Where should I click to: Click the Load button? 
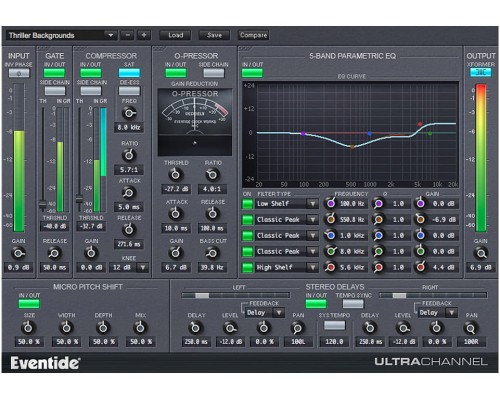[175, 35]
